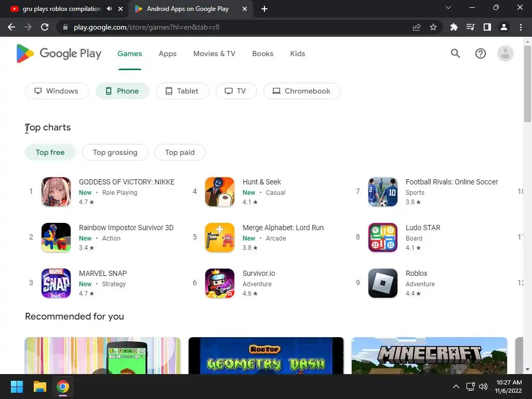Open the Minecraft recommended banner
This screenshot has height=399, width=532.
click(429, 355)
